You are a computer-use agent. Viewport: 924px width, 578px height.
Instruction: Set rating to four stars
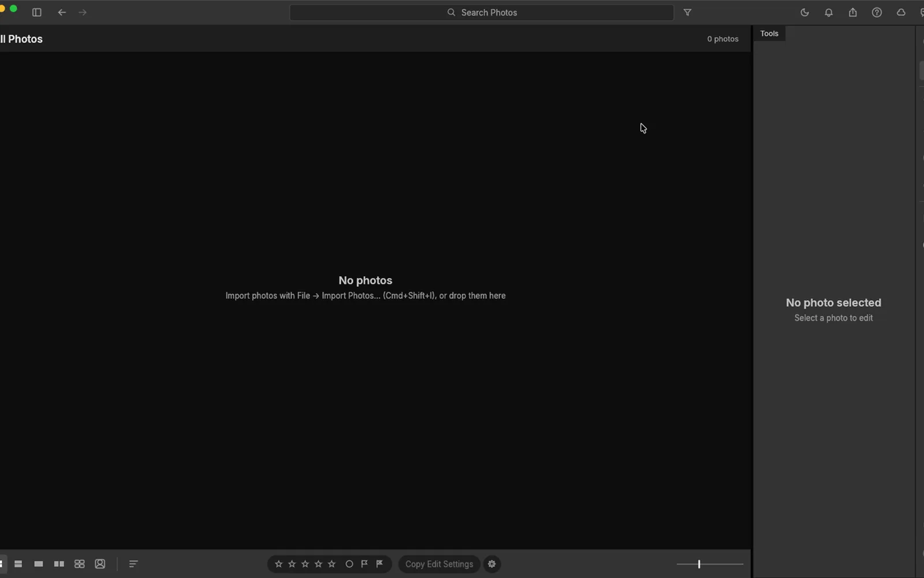tap(319, 564)
